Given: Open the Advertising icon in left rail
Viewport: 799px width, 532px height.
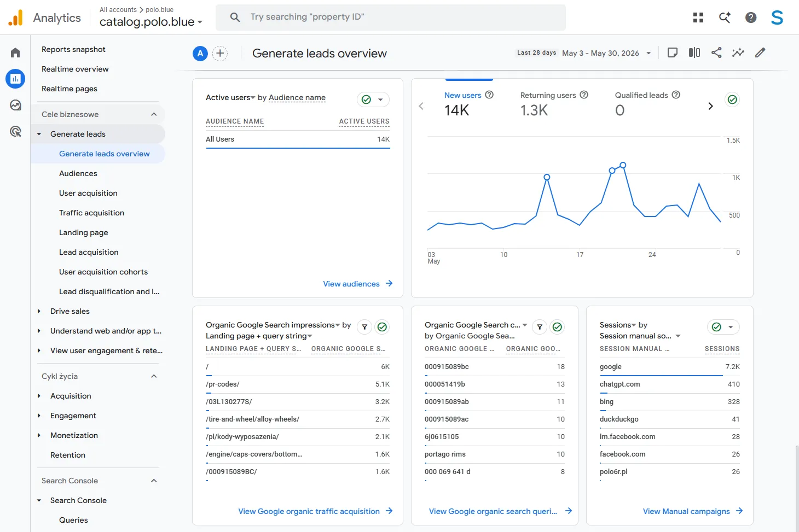Looking at the screenshot, I should pyautogui.click(x=15, y=131).
